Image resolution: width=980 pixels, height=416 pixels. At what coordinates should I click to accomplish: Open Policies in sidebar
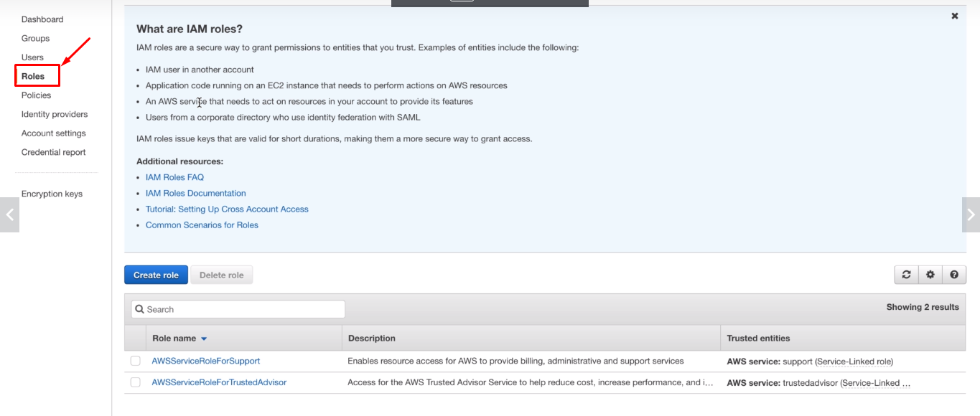click(x=36, y=95)
